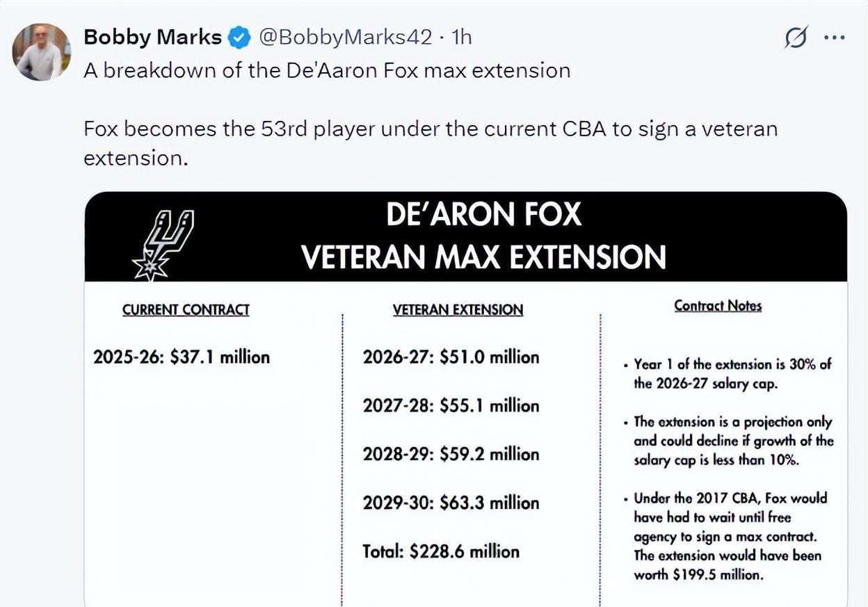
Task: Click the Grok slashed-circle icon
Action: pos(795,38)
